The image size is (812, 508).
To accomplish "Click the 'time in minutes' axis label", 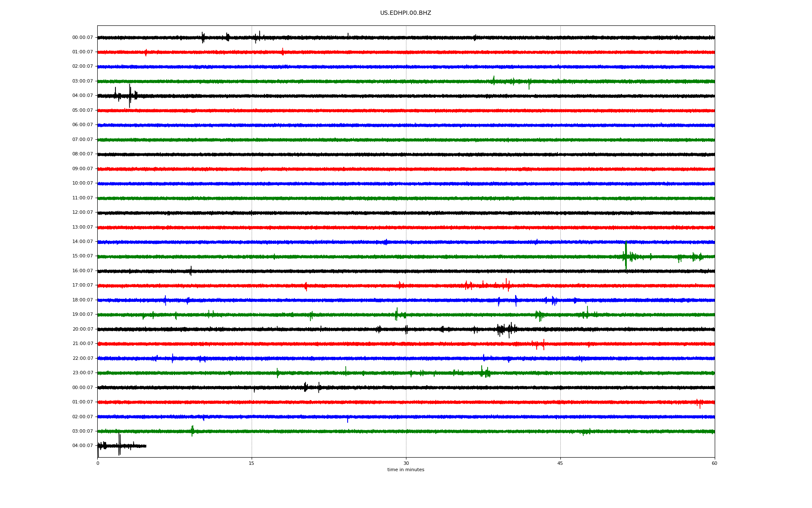I will tap(405, 470).
